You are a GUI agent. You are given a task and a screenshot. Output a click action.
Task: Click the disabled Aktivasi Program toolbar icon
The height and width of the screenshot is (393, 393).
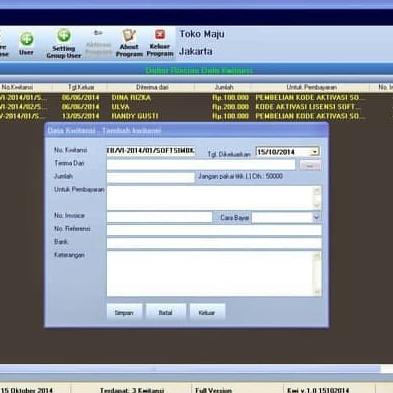pos(98,43)
